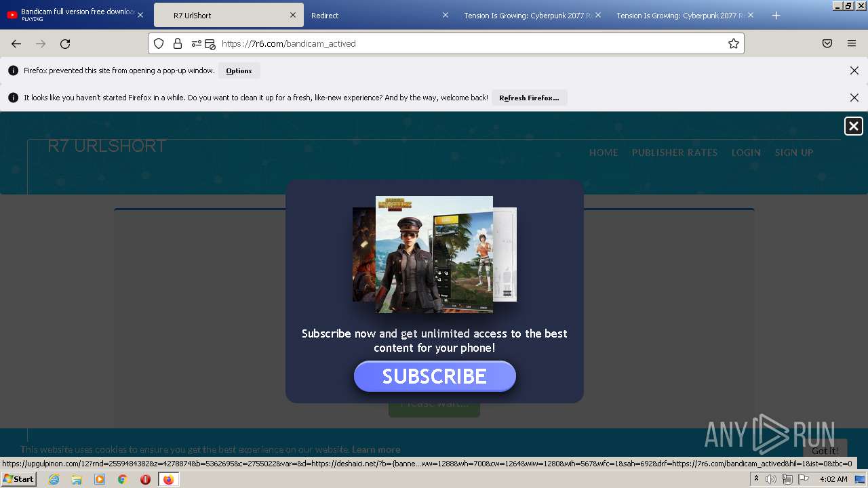Open the LOGIN link
The image size is (868, 488).
pyautogui.click(x=746, y=152)
